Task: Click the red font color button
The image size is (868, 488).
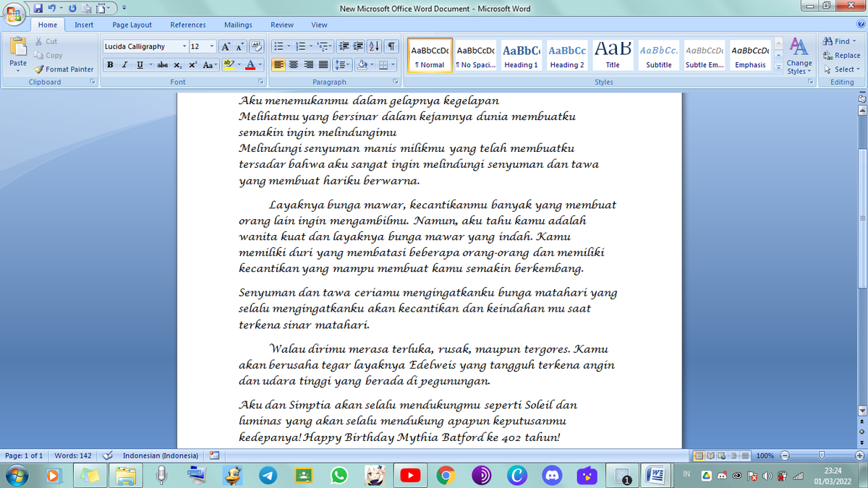Action: [250, 64]
